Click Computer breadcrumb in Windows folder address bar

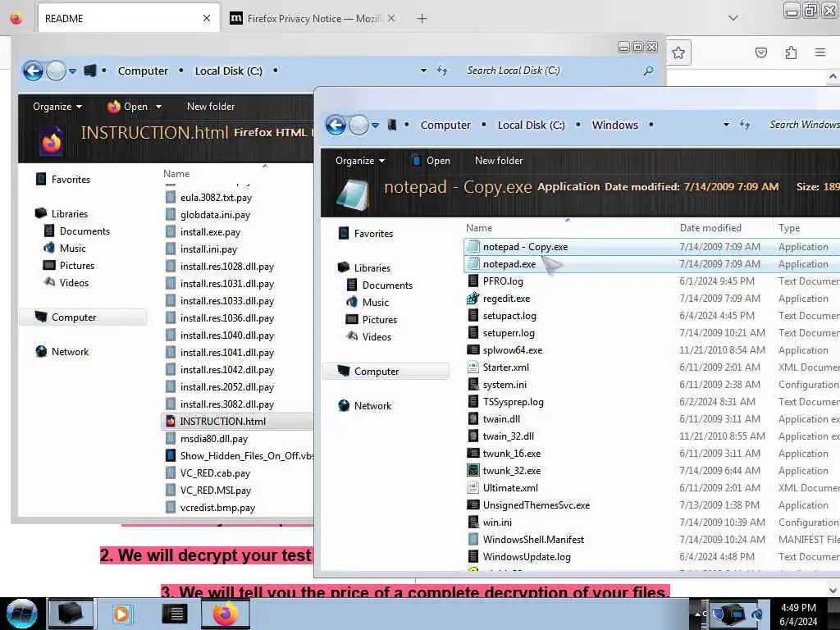[445, 126]
